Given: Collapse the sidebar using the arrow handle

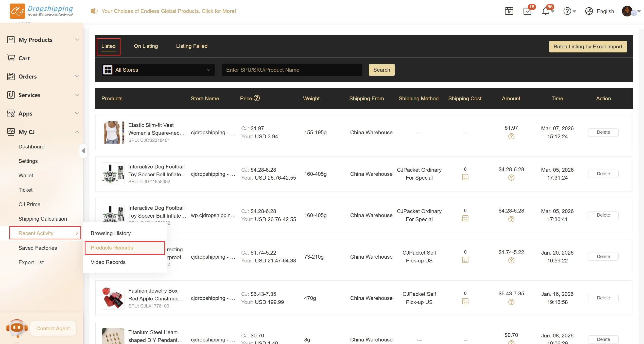Looking at the screenshot, I should (83, 151).
